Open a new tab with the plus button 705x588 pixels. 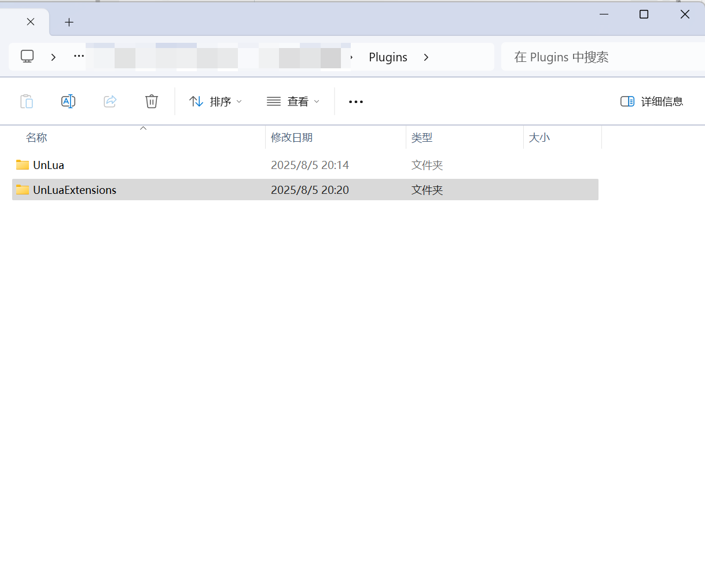pyautogui.click(x=69, y=22)
